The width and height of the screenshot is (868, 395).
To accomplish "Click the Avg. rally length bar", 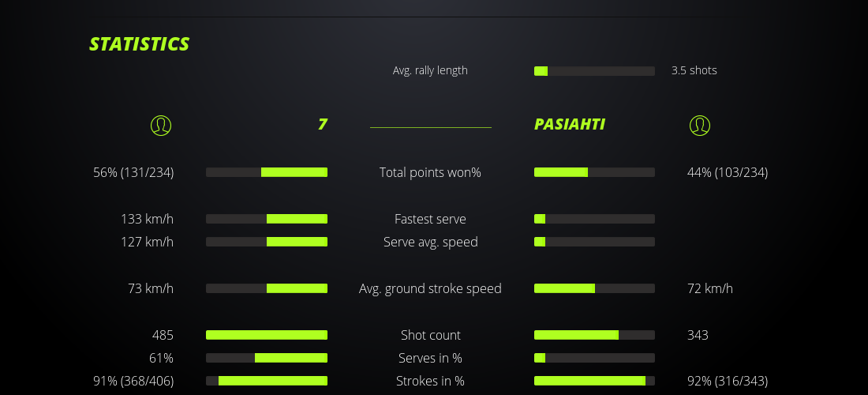I will [x=594, y=71].
